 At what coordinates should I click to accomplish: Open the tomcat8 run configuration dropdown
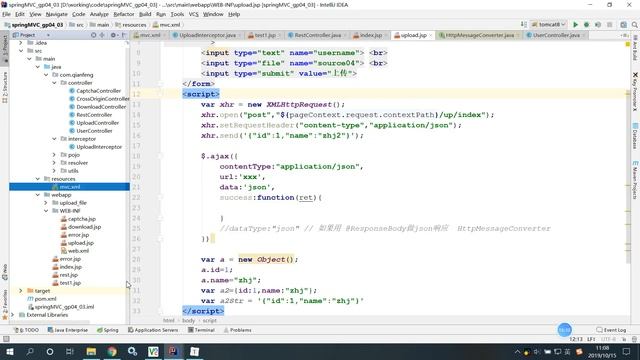549,24
